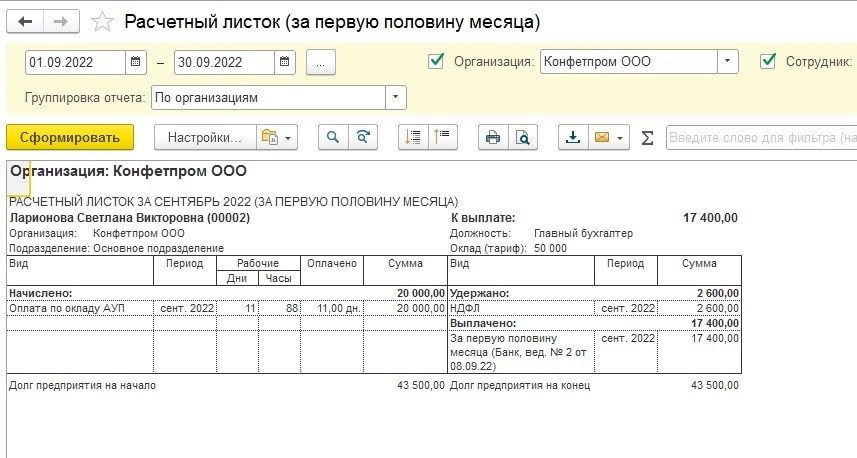Open print preview

[x=522, y=138]
